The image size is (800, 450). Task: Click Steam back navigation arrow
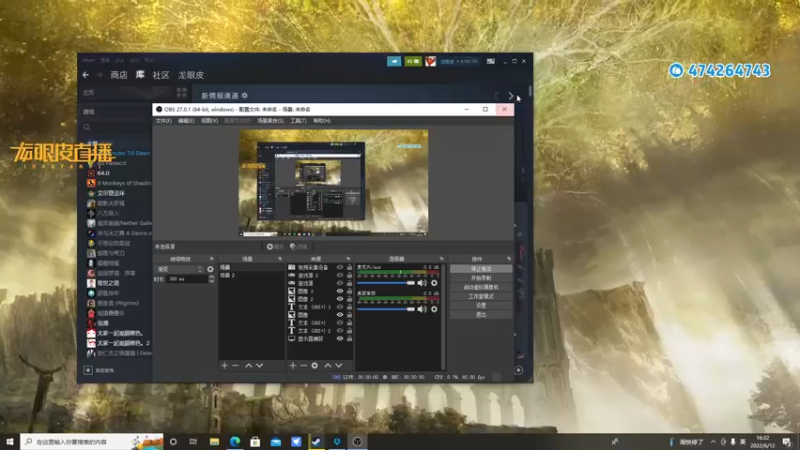click(86, 75)
